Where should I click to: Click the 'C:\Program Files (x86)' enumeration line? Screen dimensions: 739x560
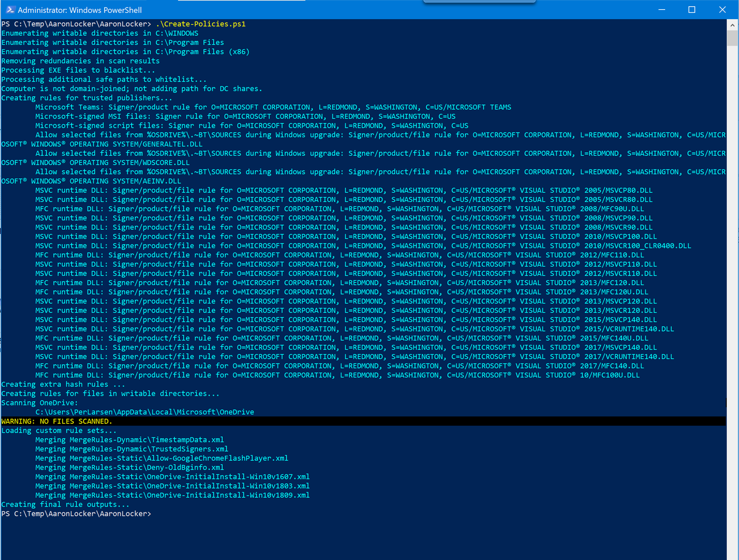(x=125, y=52)
